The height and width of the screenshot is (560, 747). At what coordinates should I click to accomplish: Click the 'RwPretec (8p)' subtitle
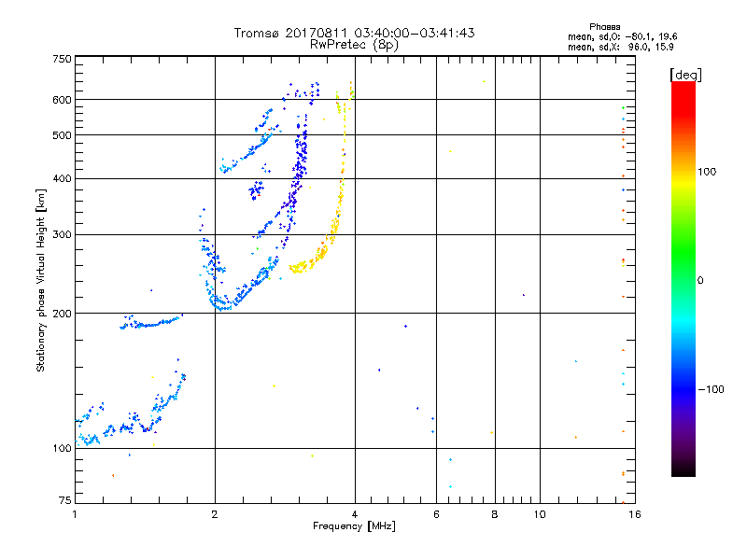point(354,45)
